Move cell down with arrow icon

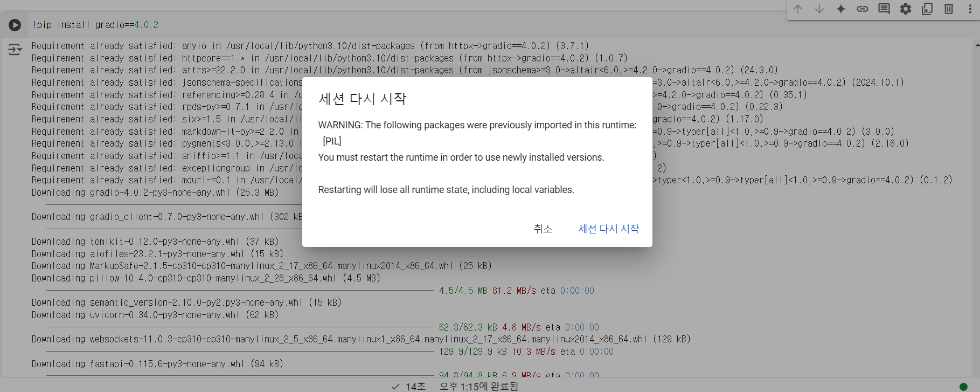click(x=819, y=9)
